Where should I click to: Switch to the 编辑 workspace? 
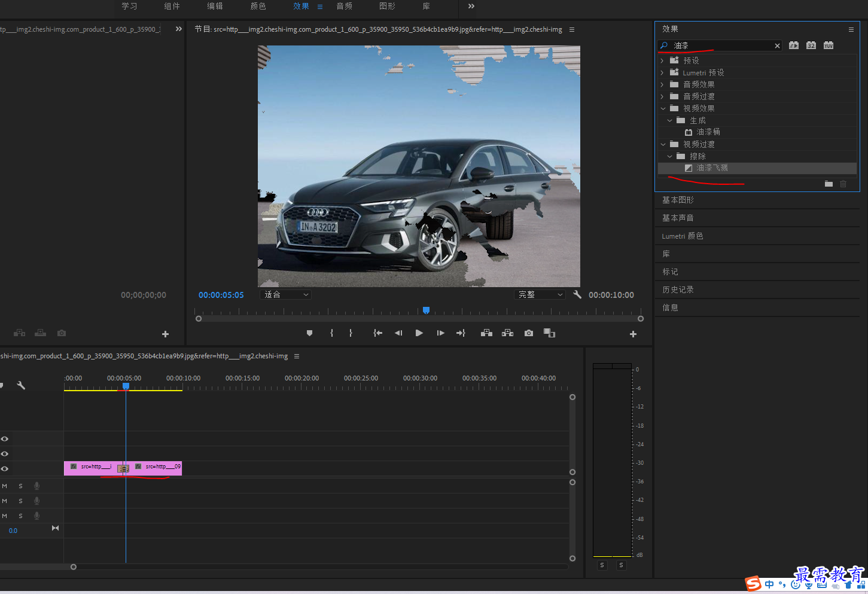(215, 6)
